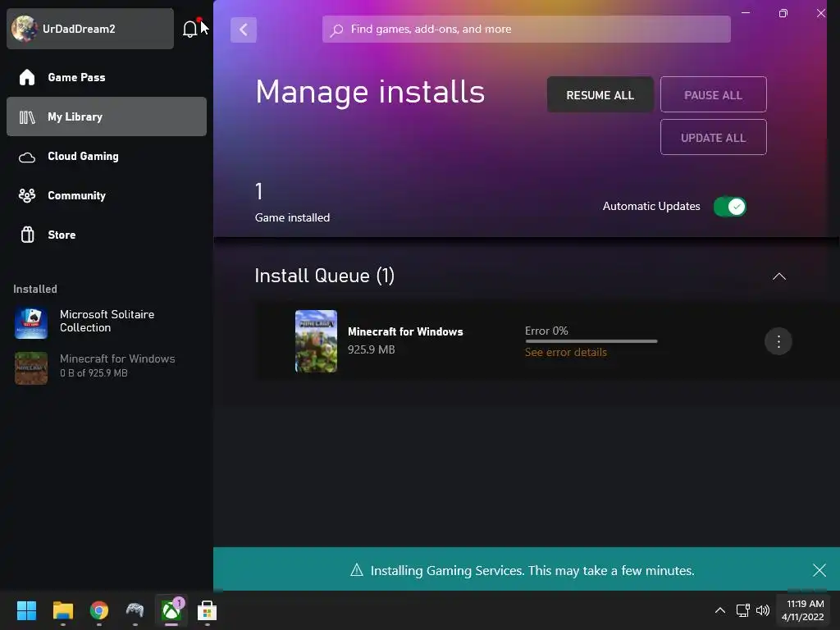Click the 'Automatic Updates' label
The image size is (840, 630).
[x=651, y=206]
